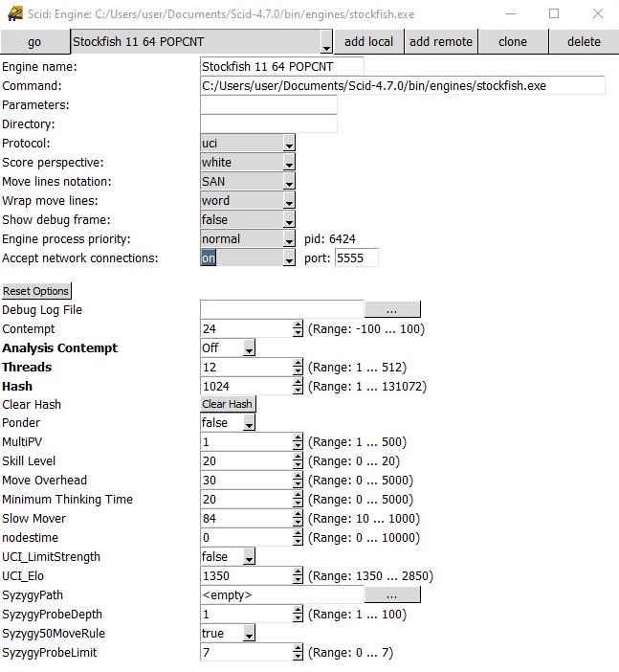The image size is (619, 672).
Task: Click the Scid icon in title bar
Action: (15, 13)
